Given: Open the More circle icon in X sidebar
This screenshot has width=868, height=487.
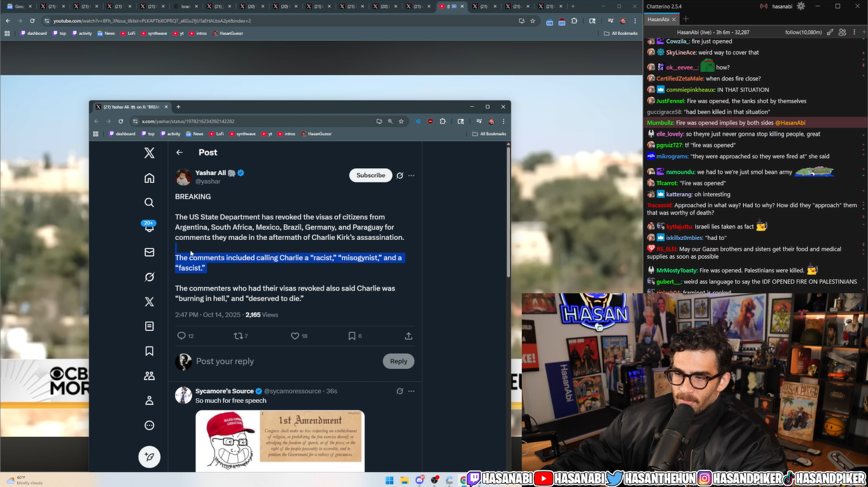Looking at the screenshot, I should (x=150, y=425).
